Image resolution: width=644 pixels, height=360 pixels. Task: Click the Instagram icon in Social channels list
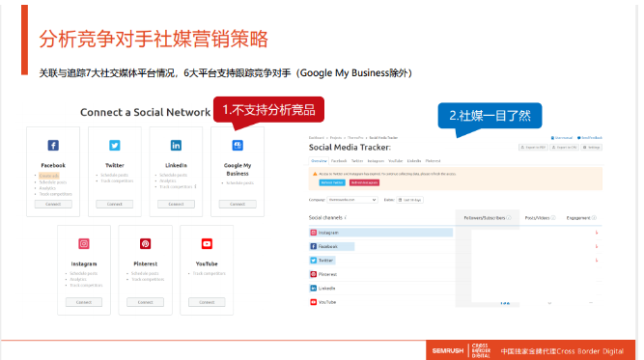tap(314, 233)
